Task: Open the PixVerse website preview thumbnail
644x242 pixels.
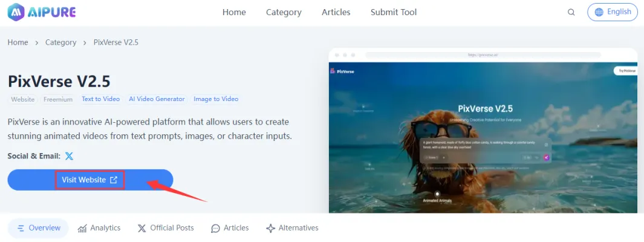Action: coord(483,131)
